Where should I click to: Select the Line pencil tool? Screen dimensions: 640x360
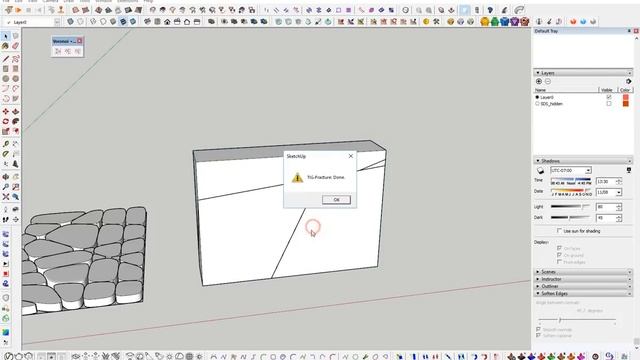point(6,59)
